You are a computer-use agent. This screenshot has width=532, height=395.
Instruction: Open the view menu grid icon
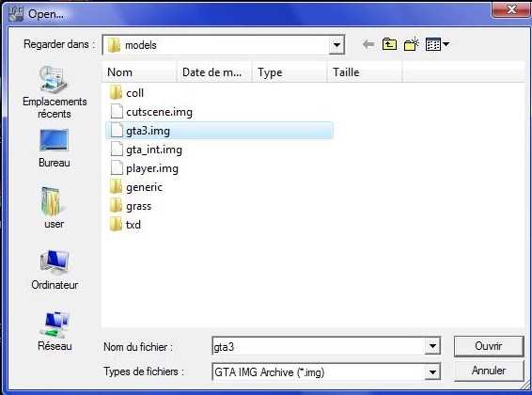tap(437, 44)
